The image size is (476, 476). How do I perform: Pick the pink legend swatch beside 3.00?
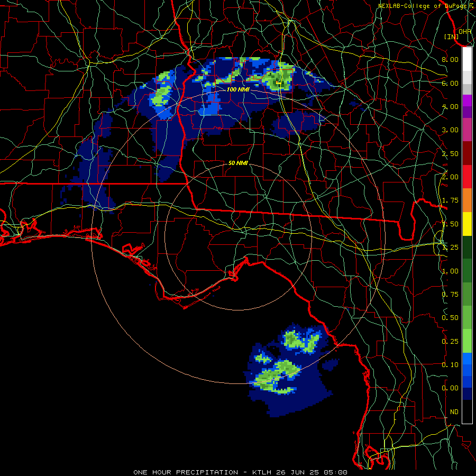pos(467,130)
